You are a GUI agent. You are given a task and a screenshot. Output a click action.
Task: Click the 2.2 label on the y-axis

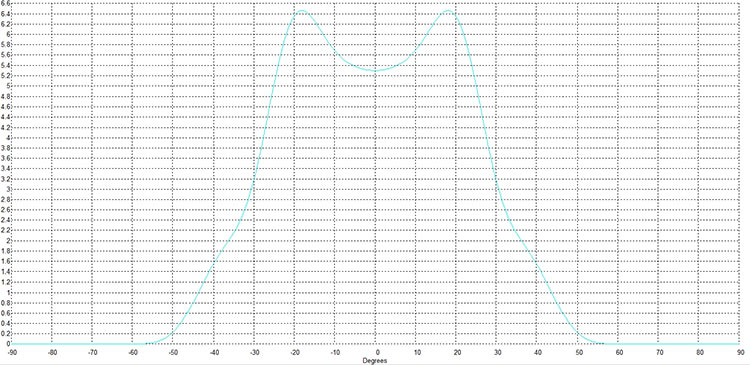pyautogui.click(x=5, y=231)
